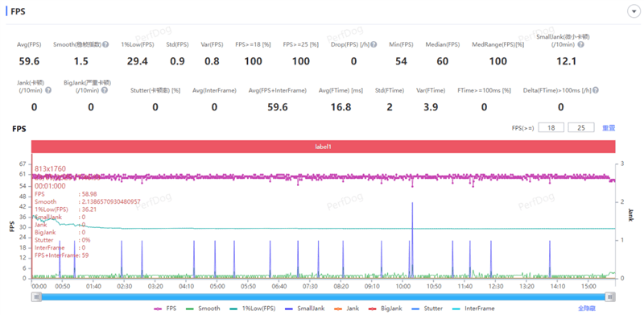Viewport: 644px width, 315px height.
Task: Select the red label1 bar above chart
Action: (324, 147)
